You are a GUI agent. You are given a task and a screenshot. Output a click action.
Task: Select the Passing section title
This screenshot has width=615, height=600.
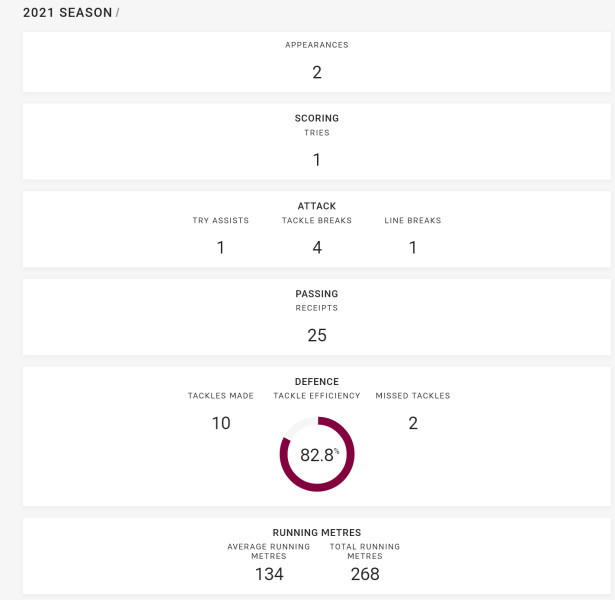tap(317, 294)
